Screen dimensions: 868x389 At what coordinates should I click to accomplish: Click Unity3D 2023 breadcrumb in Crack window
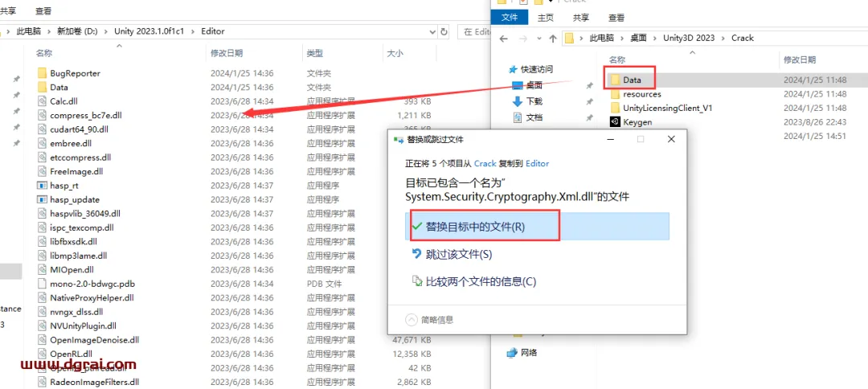(690, 38)
